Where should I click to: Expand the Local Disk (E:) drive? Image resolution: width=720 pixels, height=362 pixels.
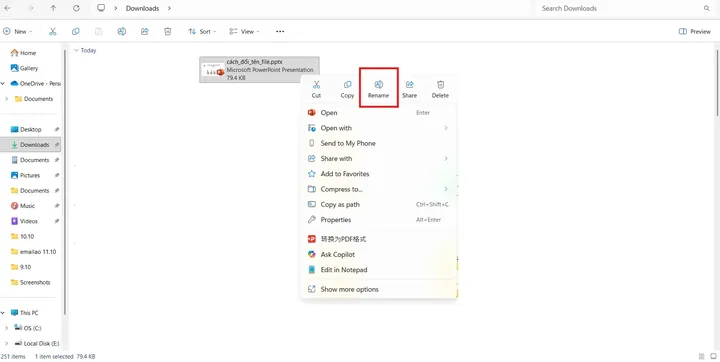(x=6, y=343)
